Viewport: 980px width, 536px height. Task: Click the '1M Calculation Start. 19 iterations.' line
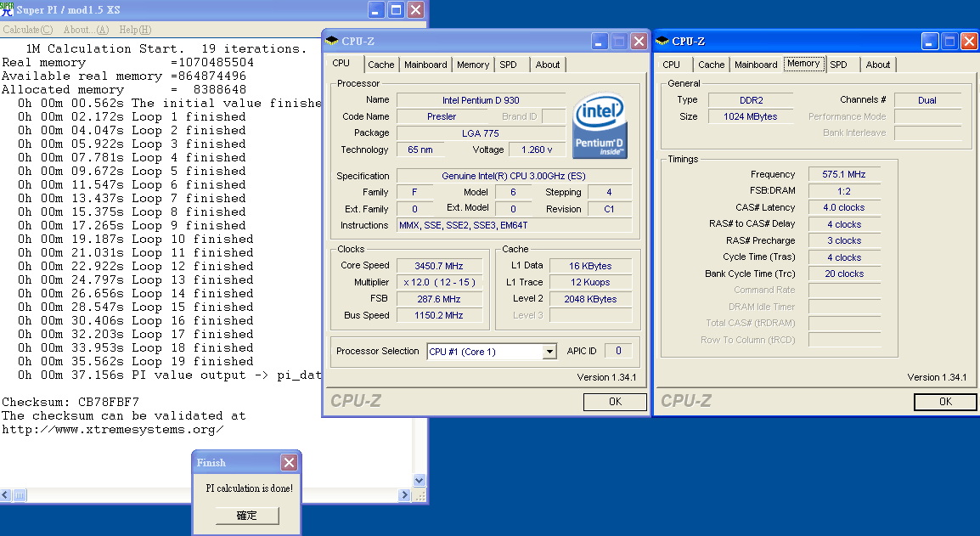pyautogui.click(x=166, y=48)
